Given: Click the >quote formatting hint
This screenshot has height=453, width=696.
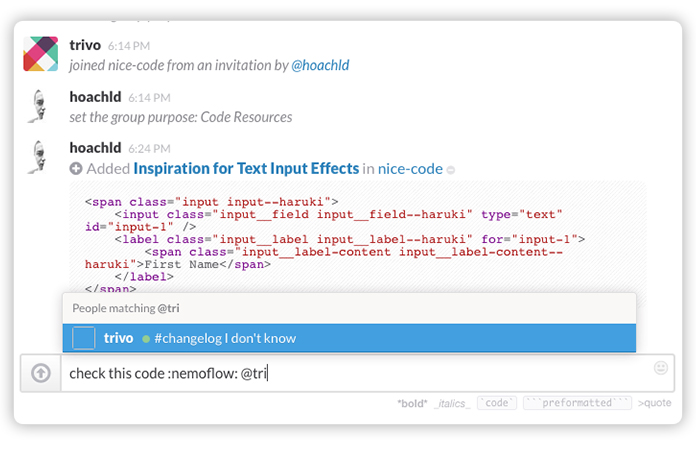Looking at the screenshot, I should [x=654, y=403].
